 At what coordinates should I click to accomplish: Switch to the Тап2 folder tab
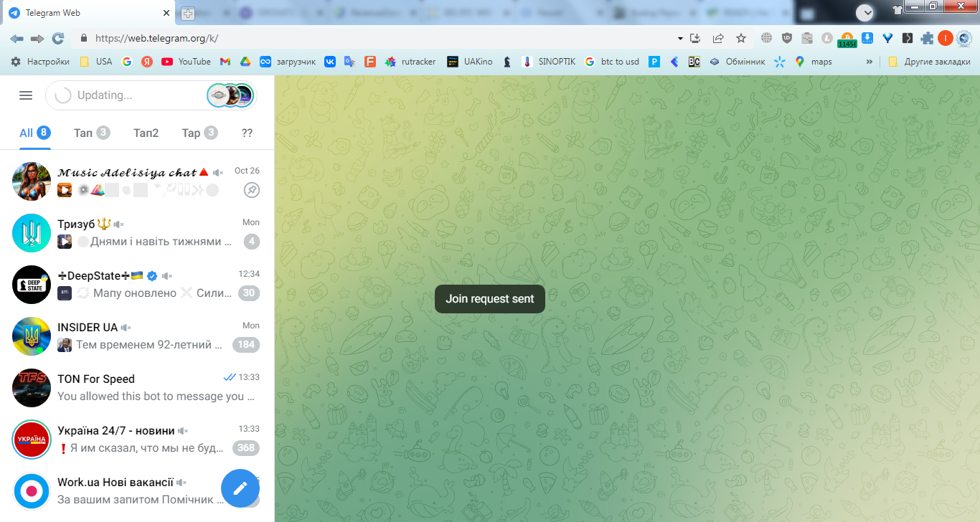146,133
